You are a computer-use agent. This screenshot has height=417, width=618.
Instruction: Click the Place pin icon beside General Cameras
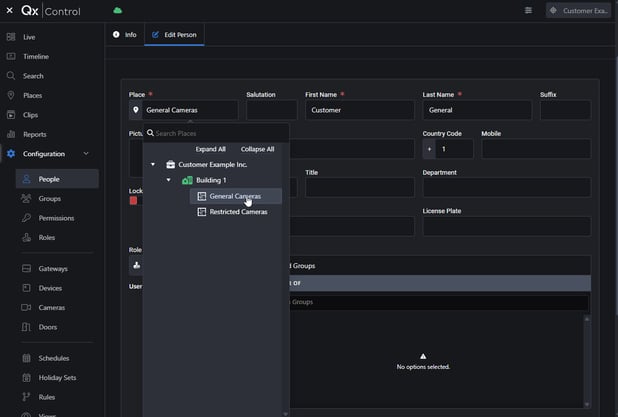tap(136, 110)
